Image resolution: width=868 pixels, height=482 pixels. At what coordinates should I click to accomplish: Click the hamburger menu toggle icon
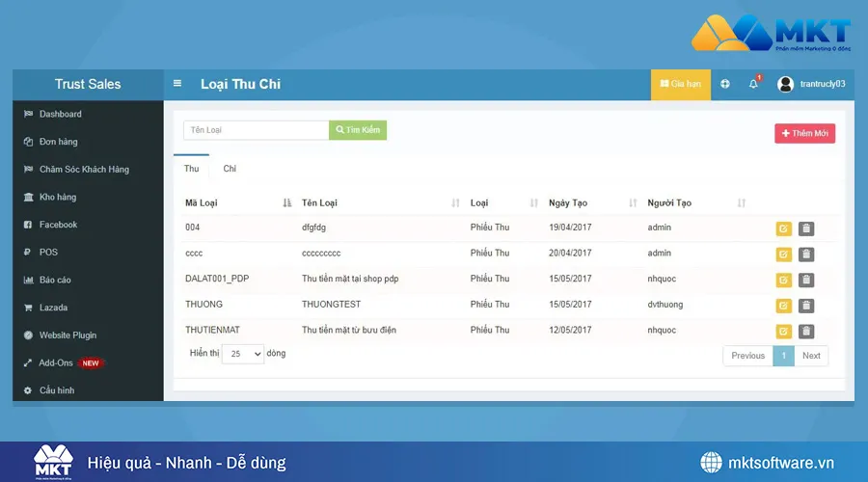tap(177, 84)
